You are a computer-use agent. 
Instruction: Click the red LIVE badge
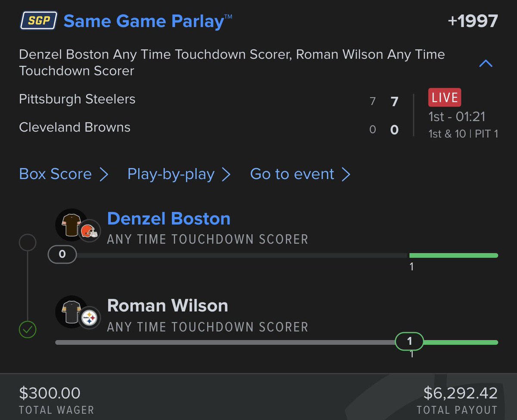tap(445, 98)
